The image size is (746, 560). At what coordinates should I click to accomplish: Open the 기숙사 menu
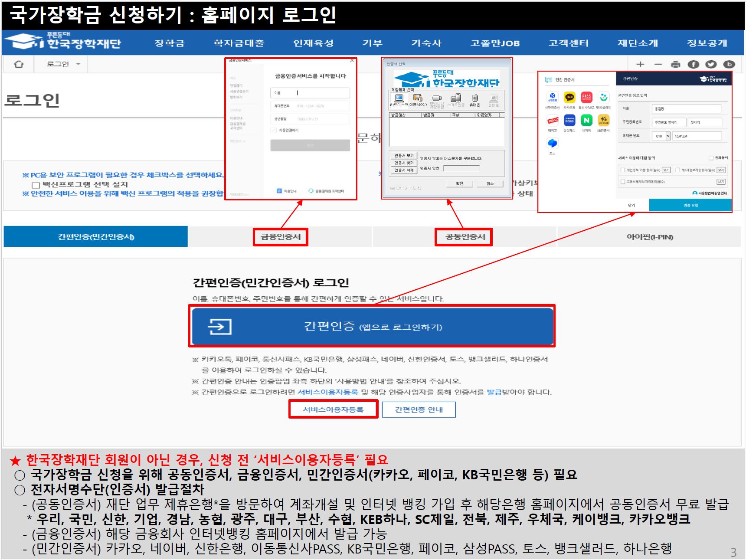point(426,43)
